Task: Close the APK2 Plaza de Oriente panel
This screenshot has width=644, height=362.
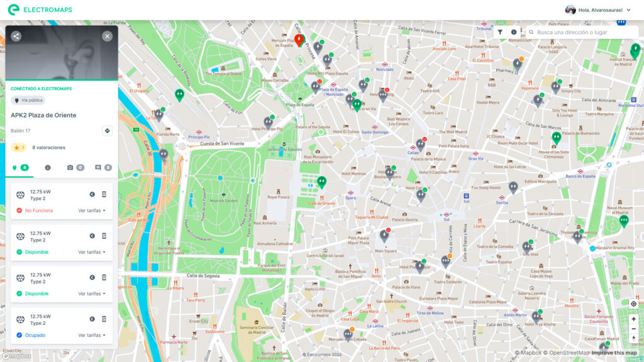Action: coord(107,36)
